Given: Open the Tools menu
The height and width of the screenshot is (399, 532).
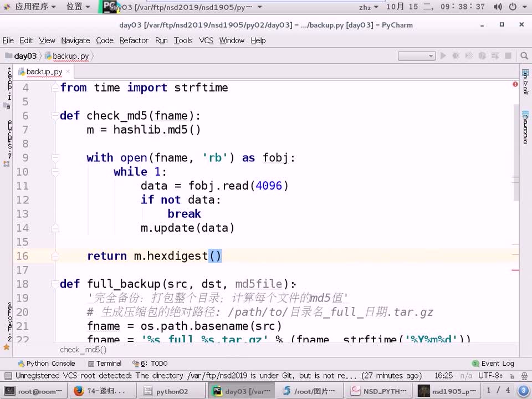Looking at the screenshot, I should 183,40.
